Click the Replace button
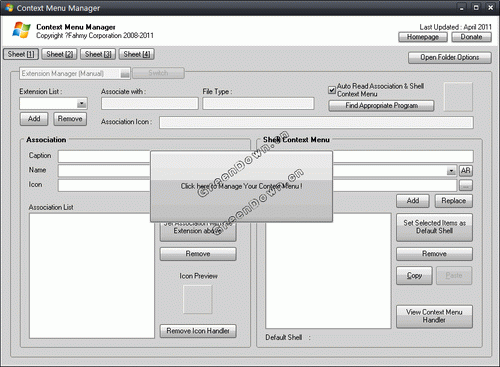Viewport: 500px width, 367px height. coord(454,201)
